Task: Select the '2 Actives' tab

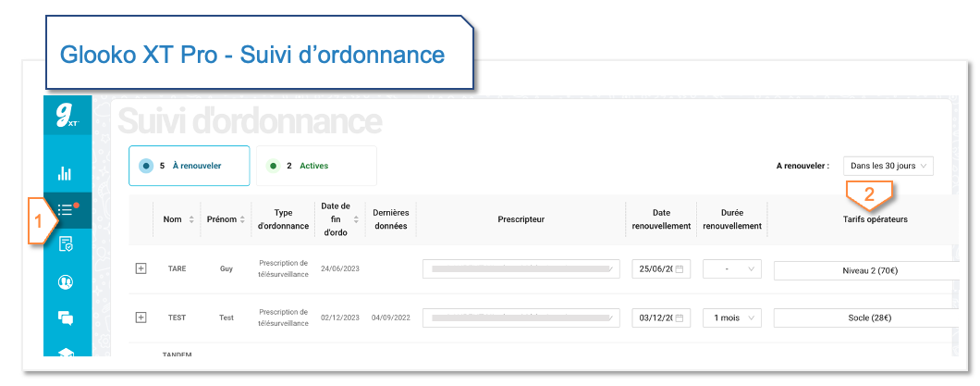Action: pyautogui.click(x=316, y=166)
